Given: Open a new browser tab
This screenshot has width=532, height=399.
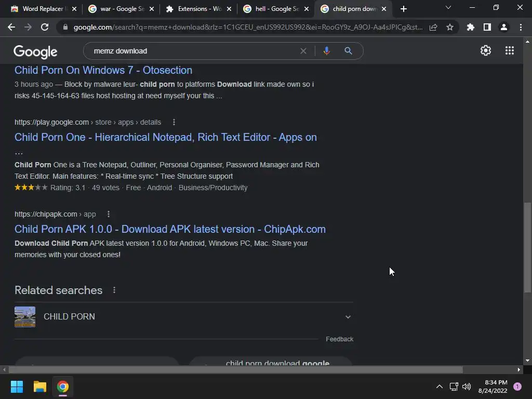Looking at the screenshot, I should coord(403,9).
